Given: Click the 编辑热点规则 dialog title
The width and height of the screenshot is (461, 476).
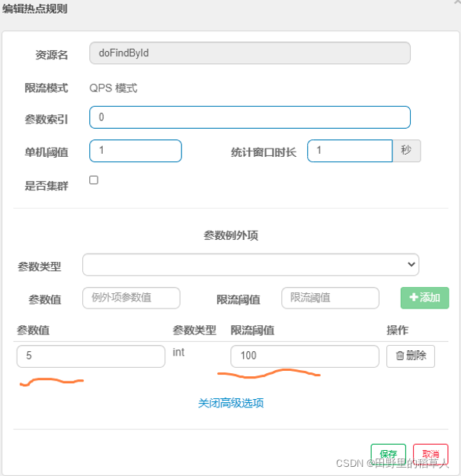Looking at the screenshot, I should click(34, 8).
